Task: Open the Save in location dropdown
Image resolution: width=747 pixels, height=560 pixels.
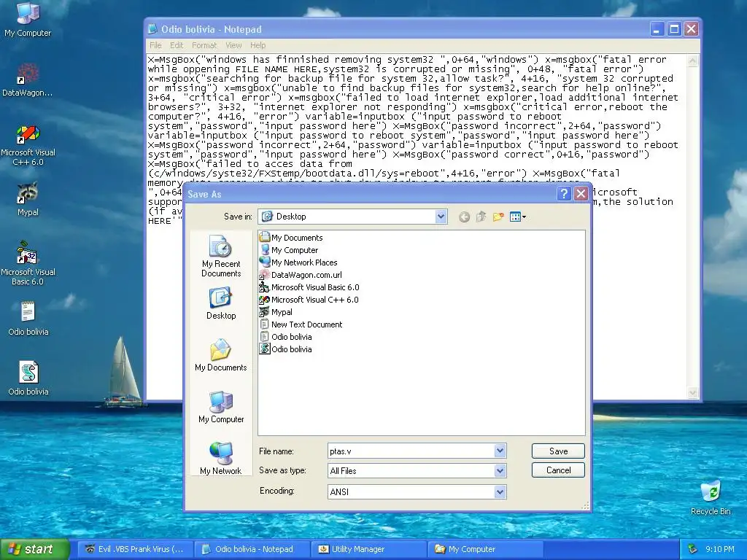Action: (441, 217)
